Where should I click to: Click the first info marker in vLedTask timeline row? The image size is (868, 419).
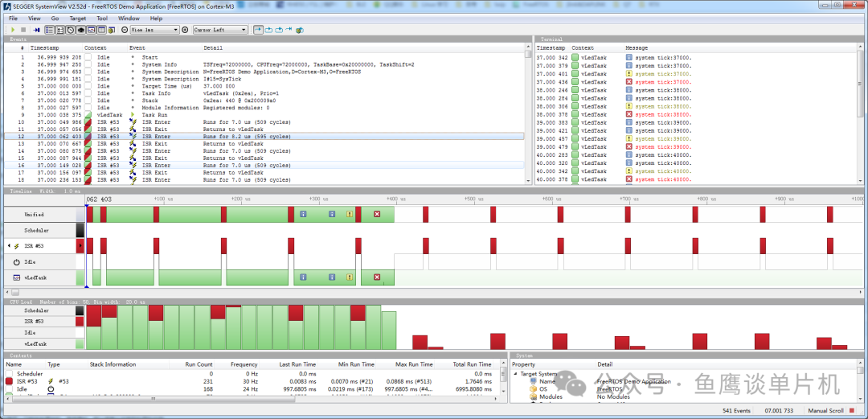[x=303, y=277]
